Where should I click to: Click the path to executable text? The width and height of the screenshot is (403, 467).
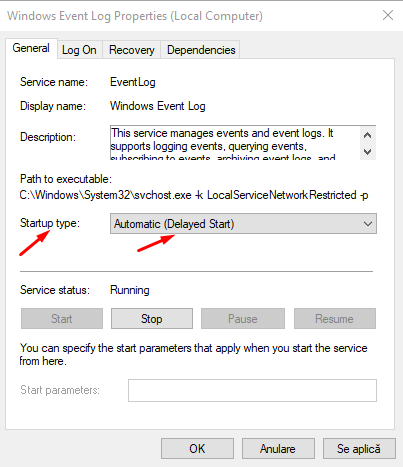point(194,195)
